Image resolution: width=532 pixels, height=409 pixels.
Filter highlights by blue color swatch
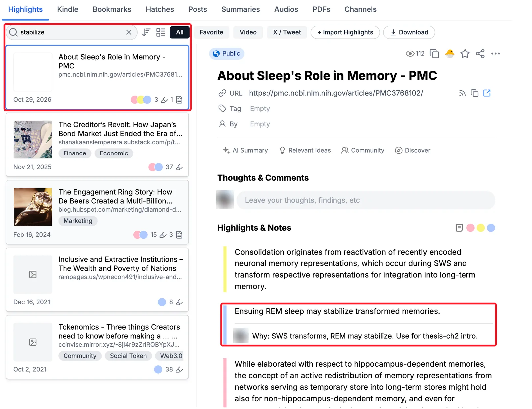pos(491,228)
